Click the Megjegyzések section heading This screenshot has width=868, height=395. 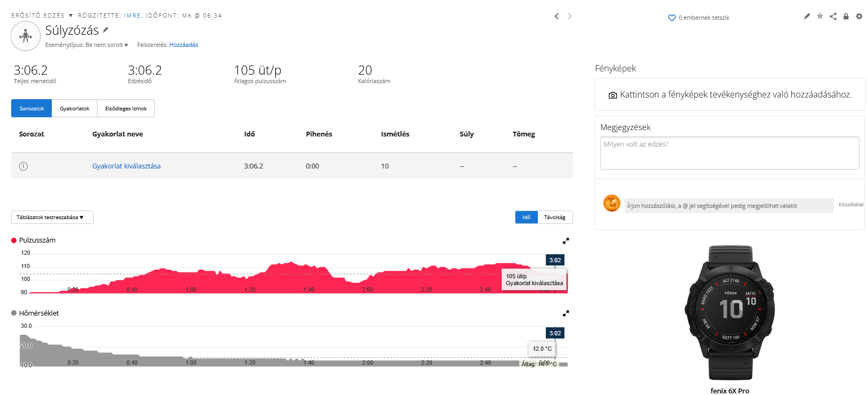[625, 127]
